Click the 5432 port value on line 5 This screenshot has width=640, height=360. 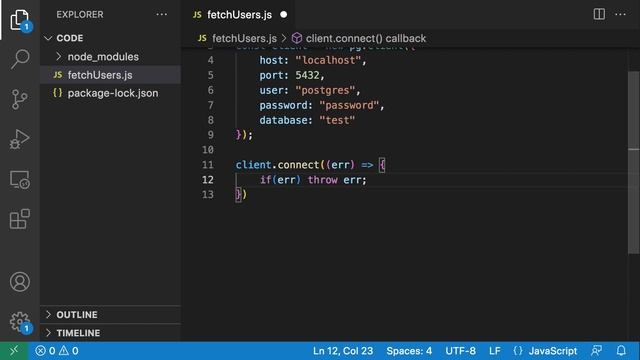pos(307,76)
